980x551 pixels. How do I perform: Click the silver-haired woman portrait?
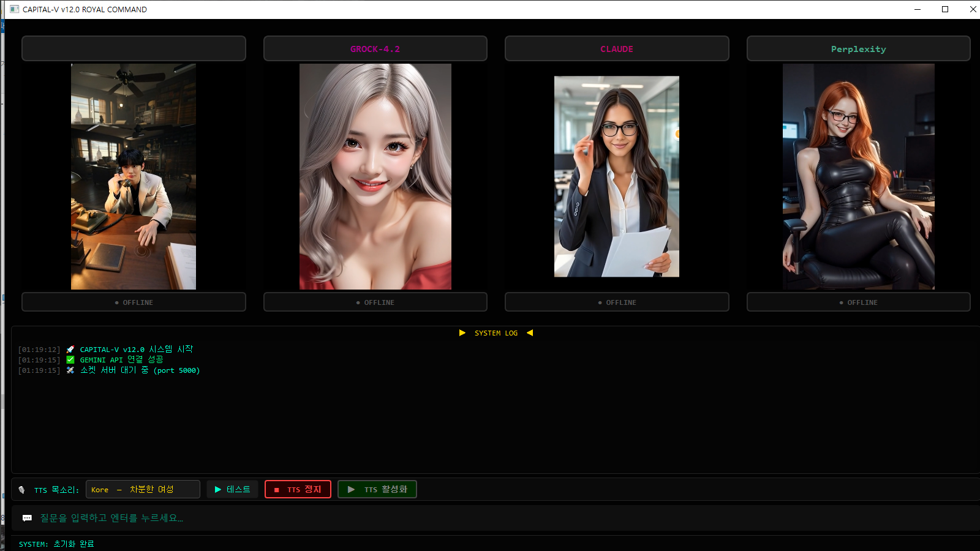(x=375, y=176)
